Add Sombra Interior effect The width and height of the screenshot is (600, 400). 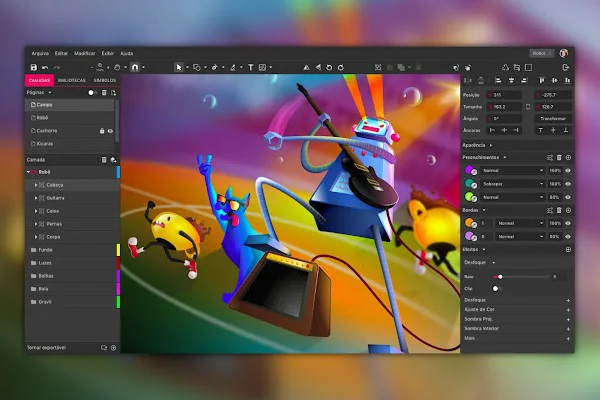tap(568, 329)
